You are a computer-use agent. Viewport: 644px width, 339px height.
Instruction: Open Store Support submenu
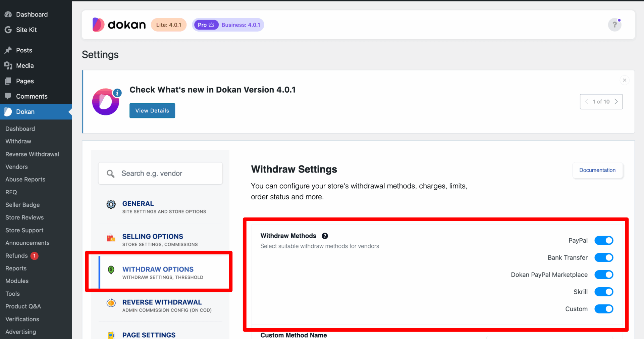coord(24,231)
